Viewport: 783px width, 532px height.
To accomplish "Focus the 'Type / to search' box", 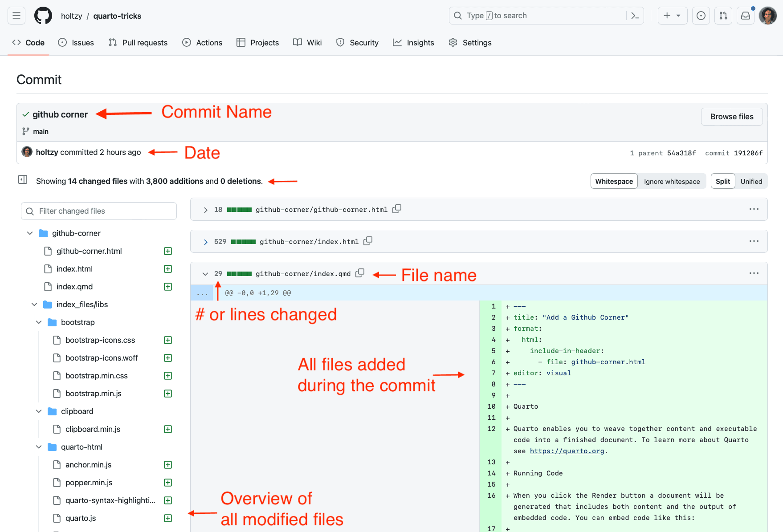I will coord(546,16).
